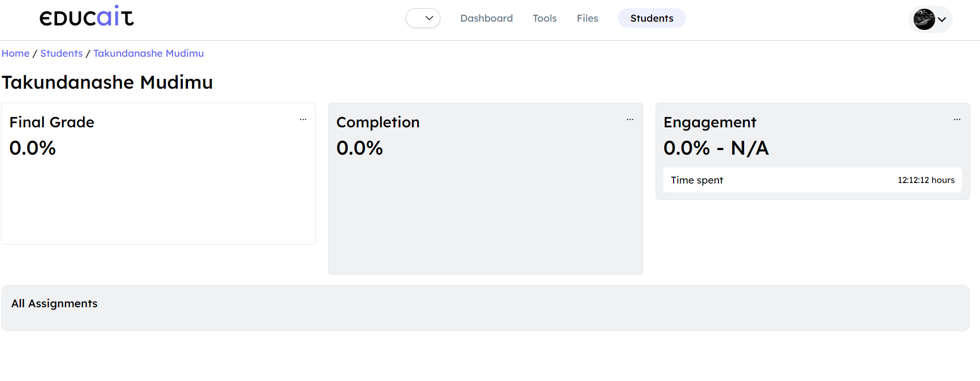Open the Final Grade card options menu
The image size is (980, 381).
pos(303,119)
